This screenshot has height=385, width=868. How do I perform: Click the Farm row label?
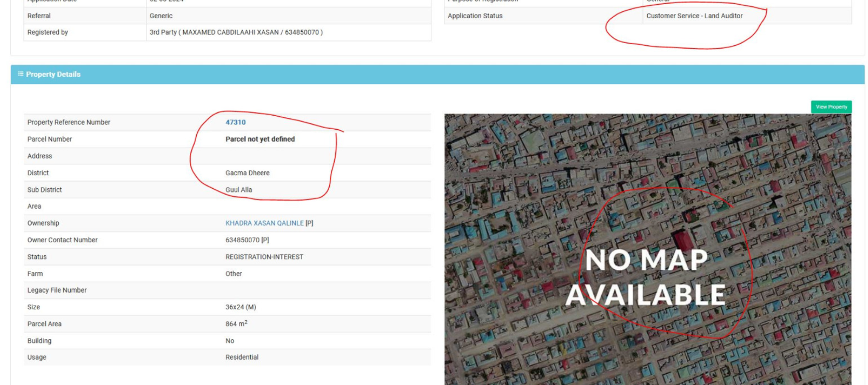coord(35,274)
